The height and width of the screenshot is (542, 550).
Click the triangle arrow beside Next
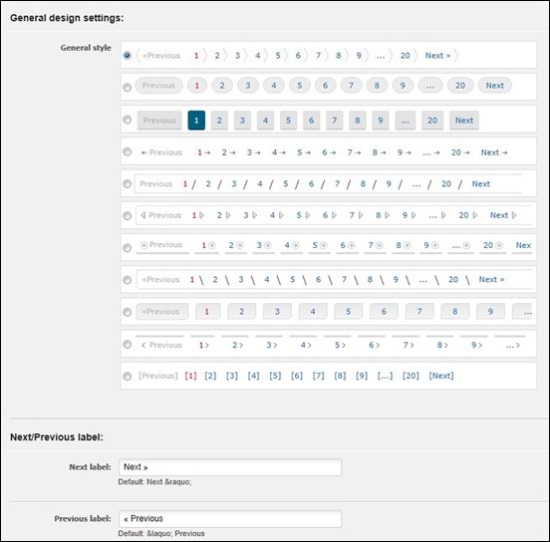tap(514, 215)
